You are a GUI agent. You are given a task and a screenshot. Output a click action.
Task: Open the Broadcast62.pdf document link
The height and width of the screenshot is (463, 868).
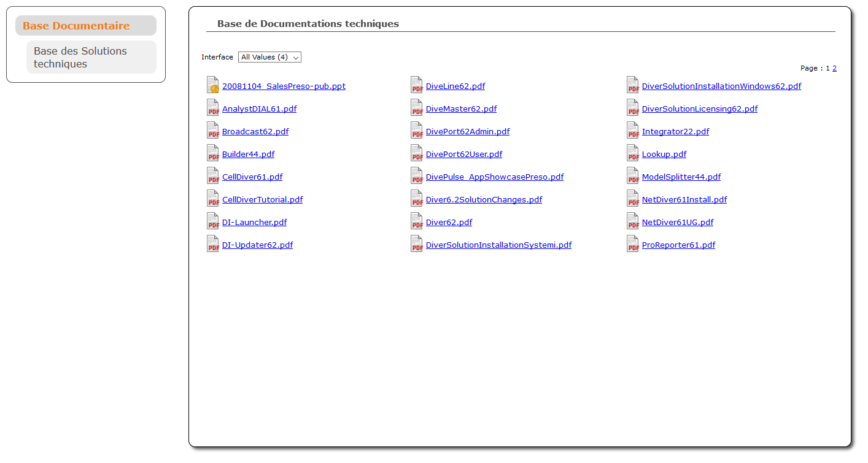pyautogui.click(x=255, y=131)
